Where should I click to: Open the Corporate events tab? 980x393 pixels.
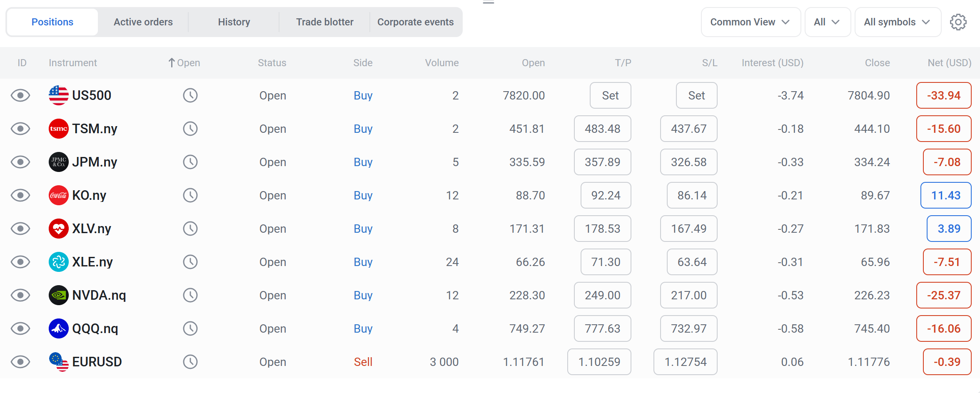point(416,22)
